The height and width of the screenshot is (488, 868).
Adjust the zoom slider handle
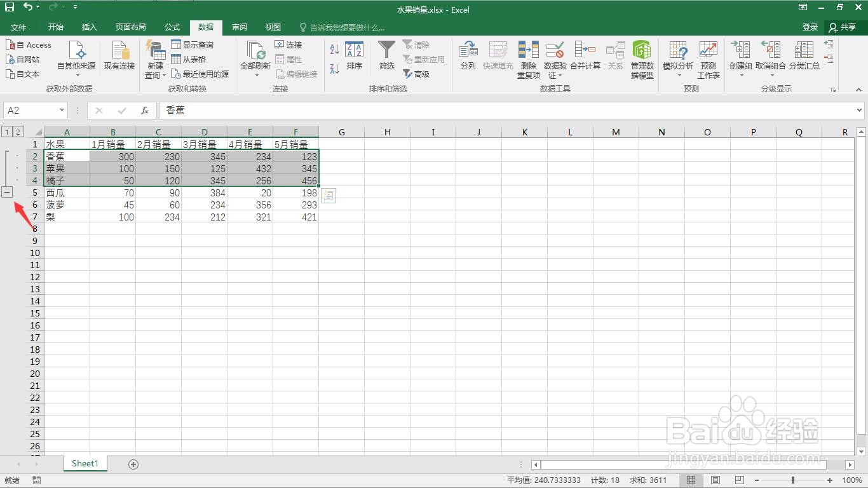point(793,480)
